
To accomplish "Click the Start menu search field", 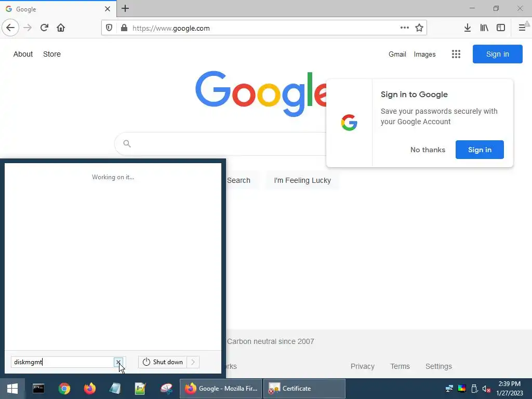I will pyautogui.click(x=62, y=362).
